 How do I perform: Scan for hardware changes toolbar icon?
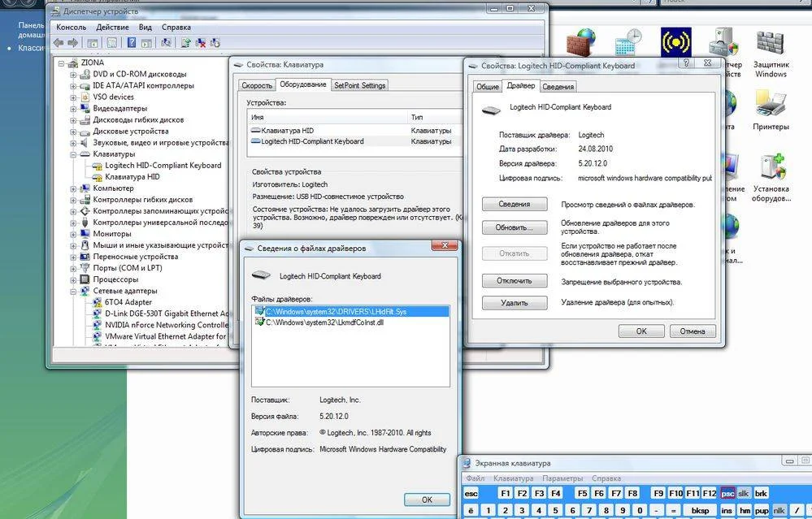166,43
